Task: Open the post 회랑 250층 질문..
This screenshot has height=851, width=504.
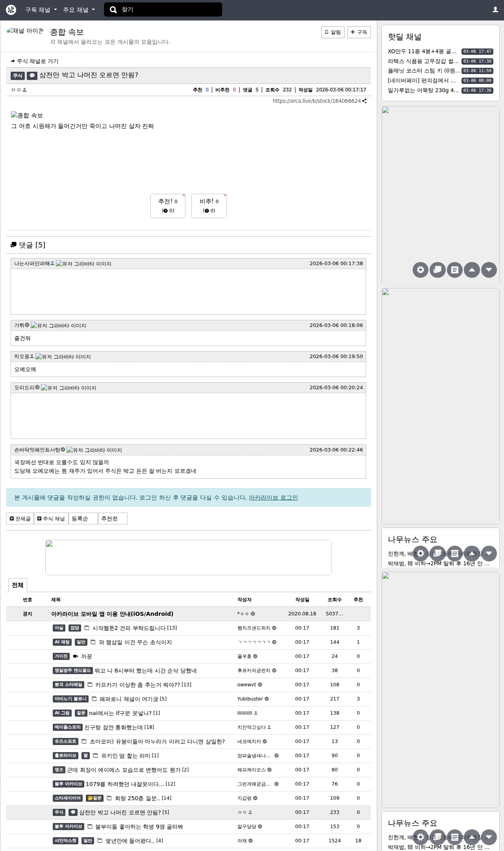Action: tap(138, 798)
